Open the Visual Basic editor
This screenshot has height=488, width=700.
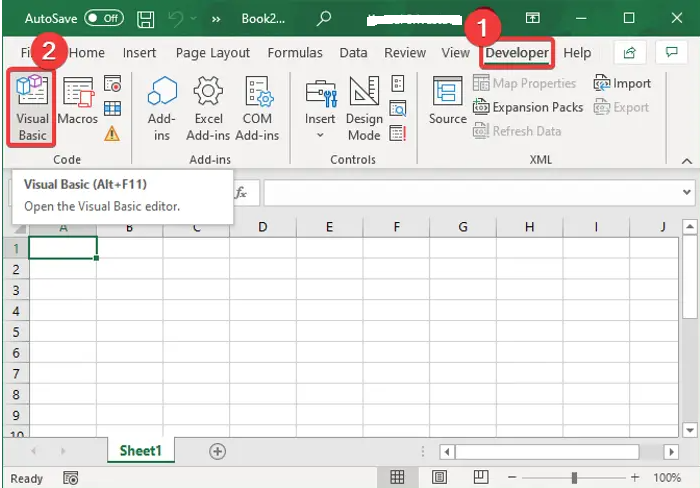coord(32,107)
